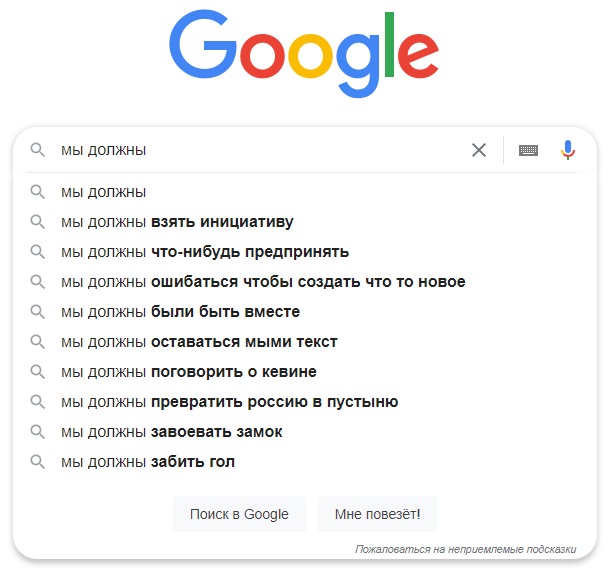Open "Пожаловаться на неприемлемые подсказки" link
Image resolution: width=611 pixels, height=573 pixels.
pyautogui.click(x=465, y=549)
